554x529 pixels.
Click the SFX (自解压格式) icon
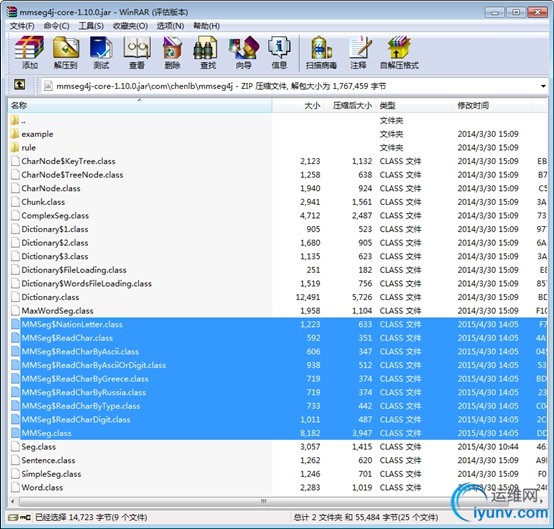(x=399, y=52)
